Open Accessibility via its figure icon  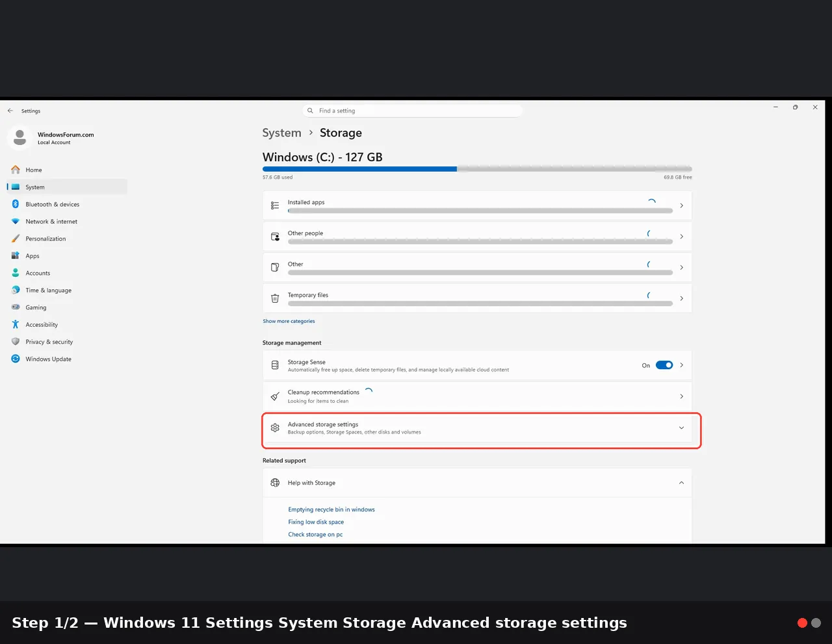tap(16, 324)
